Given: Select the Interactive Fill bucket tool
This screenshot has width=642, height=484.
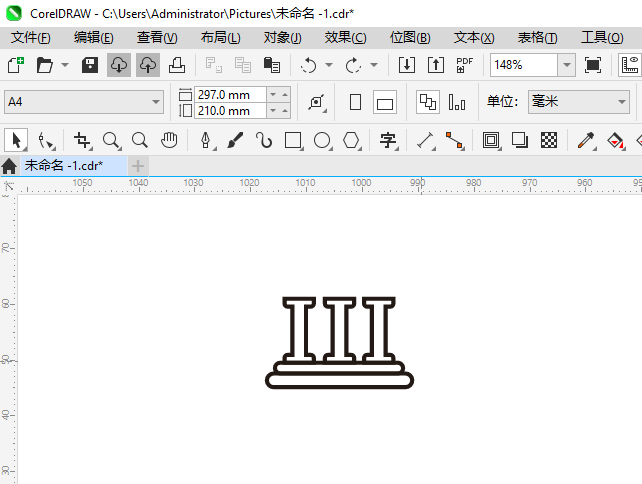Looking at the screenshot, I should coord(615,140).
